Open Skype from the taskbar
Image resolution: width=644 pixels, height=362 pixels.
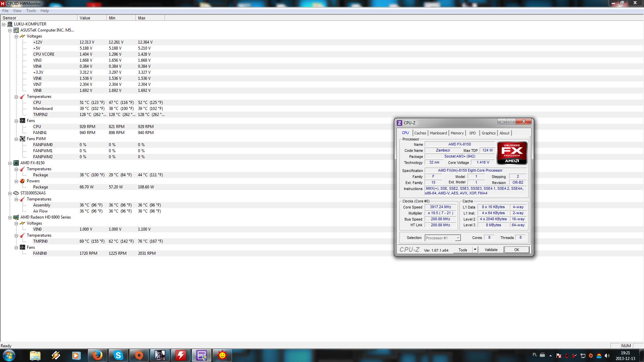click(118, 355)
